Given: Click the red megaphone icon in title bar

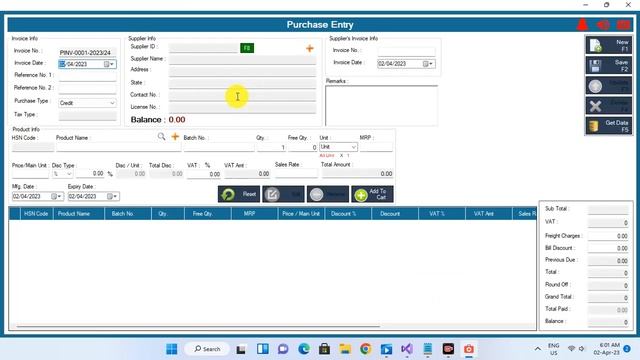Looking at the screenshot, I should [x=603, y=25].
